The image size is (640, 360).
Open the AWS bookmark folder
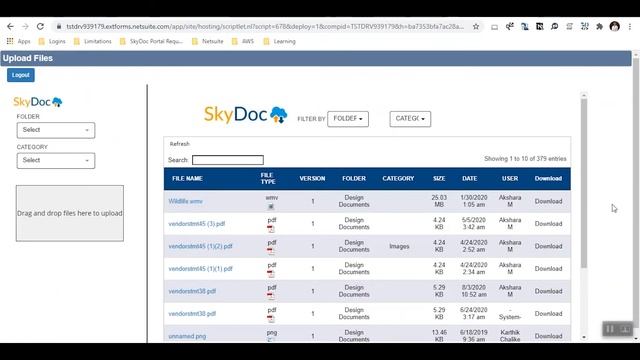[x=243, y=41]
